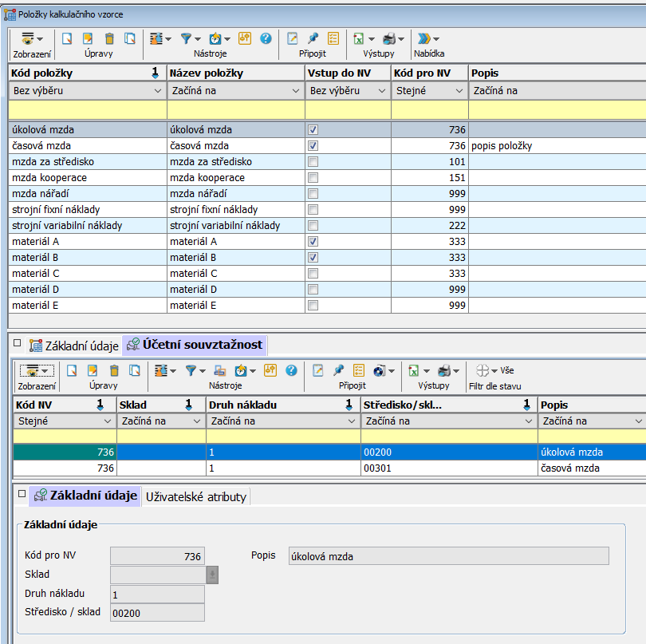646x644 pixels.
Task: Open Nabídka arrows icon in top toolbar
Action: tap(424, 39)
